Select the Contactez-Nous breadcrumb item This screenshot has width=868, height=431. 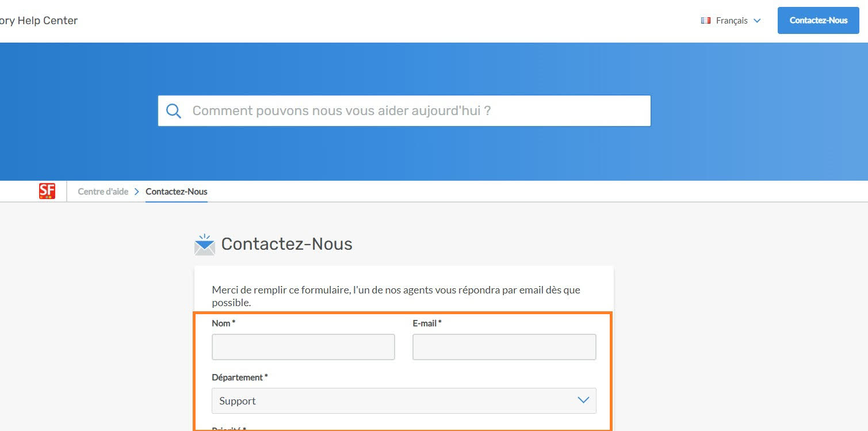pos(177,192)
